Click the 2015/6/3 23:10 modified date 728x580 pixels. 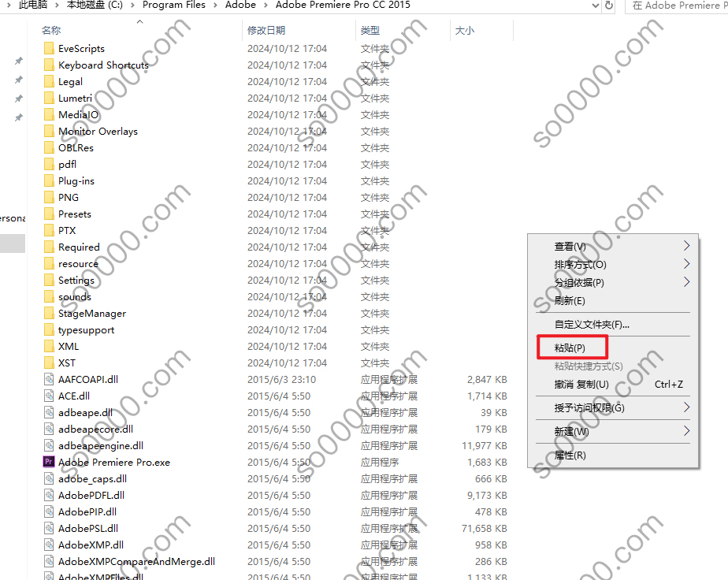click(281, 379)
